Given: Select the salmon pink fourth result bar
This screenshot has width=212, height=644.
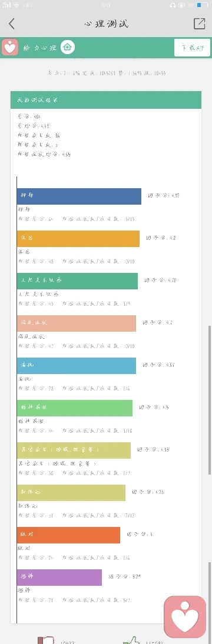Looking at the screenshot, I should [x=77, y=323].
